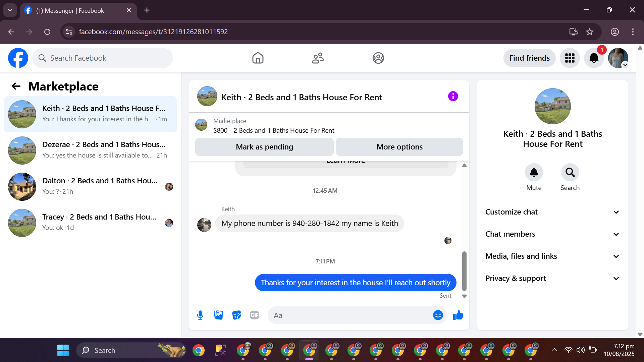Image resolution: width=644 pixels, height=362 pixels.
Task: Open the emoji picker in the message box
Action: coord(438,315)
